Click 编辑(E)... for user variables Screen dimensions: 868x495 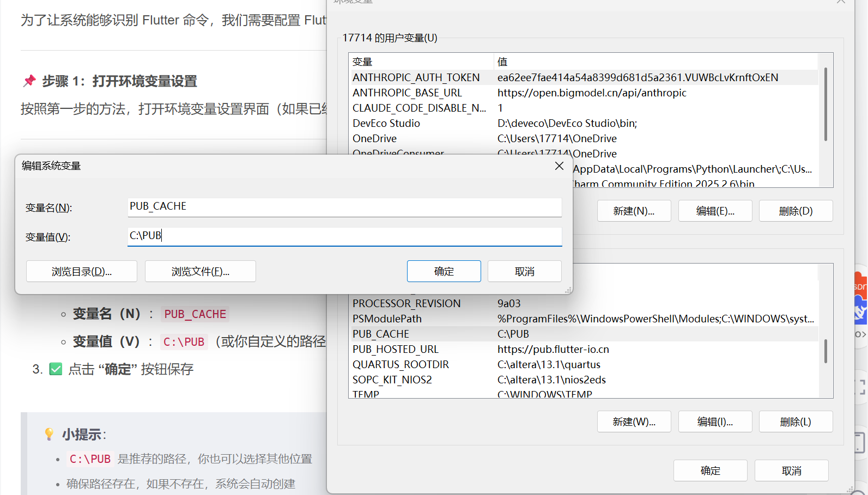pyautogui.click(x=715, y=211)
